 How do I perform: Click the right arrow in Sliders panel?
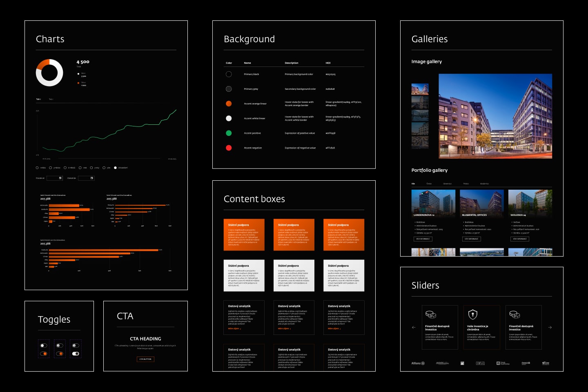pyautogui.click(x=550, y=327)
